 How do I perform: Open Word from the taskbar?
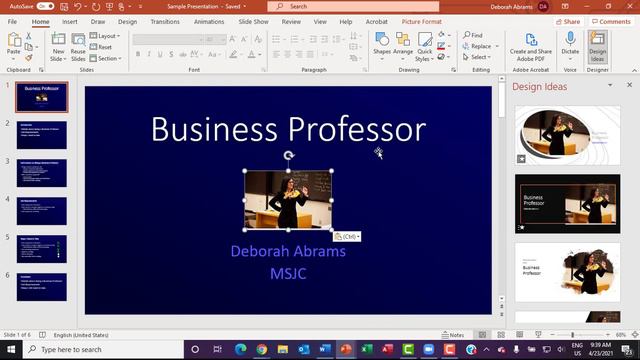click(x=325, y=349)
